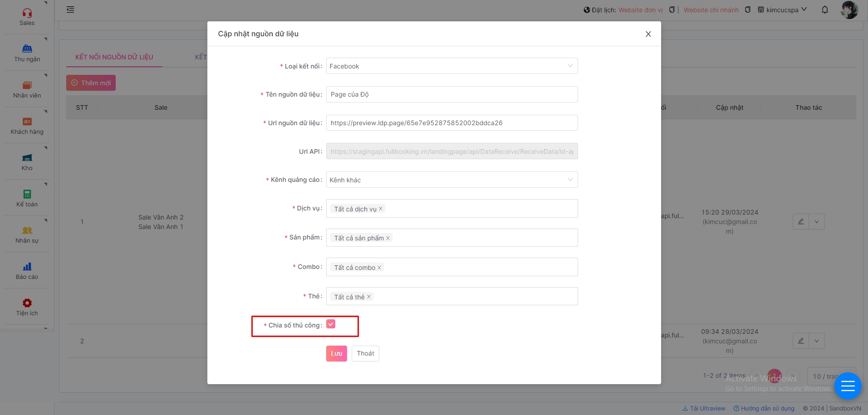The width and height of the screenshot is (868, 415).
Task: Close the Cập nhật nguồn dữ liệu dialog
Action: [x=648, y=34]
